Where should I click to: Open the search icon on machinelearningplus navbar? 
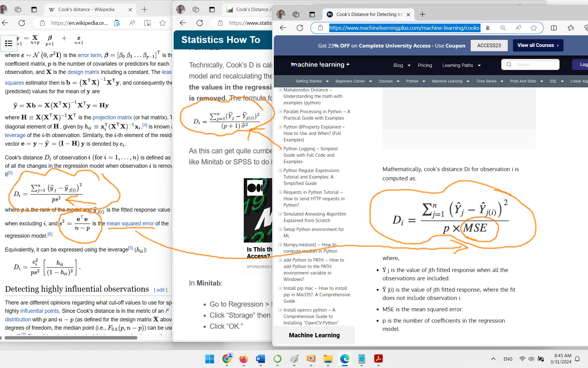[x=509, y=64]
